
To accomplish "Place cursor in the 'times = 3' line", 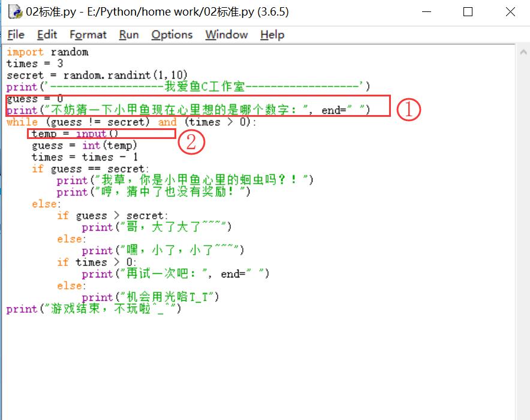I will pyautogui.click(x=35, y=64).
